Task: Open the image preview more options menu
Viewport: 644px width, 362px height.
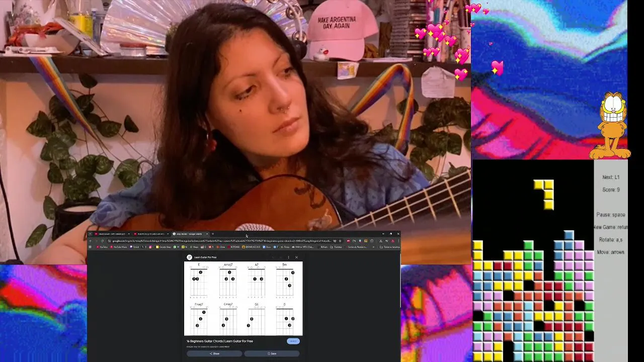Action: pyautogui.click(x=288, y=257)
